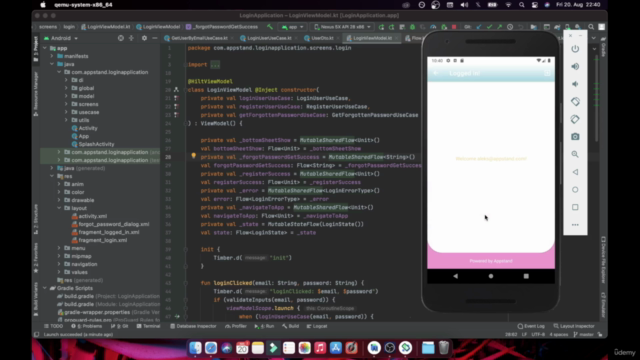
Task: Click the emulator sidebar Home circle icon
Action: point(575,190)
